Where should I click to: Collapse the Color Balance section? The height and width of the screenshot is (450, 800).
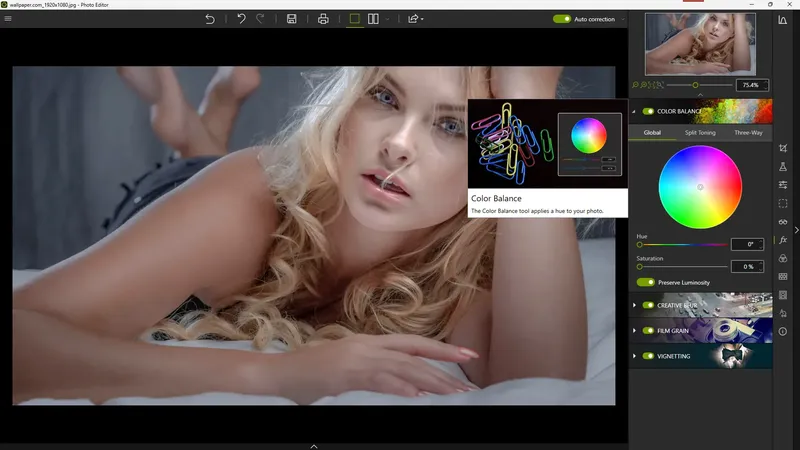point(634,111)
